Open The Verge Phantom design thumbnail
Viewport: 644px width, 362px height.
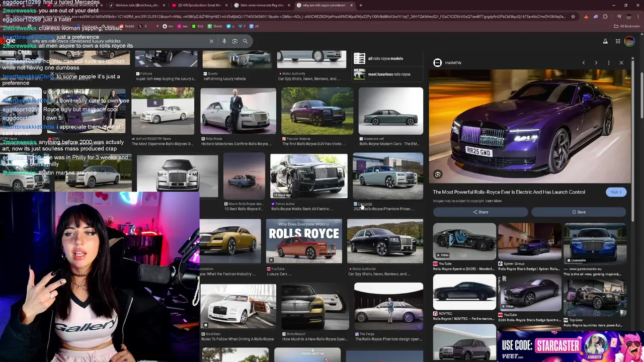click(x=388, y=305)
